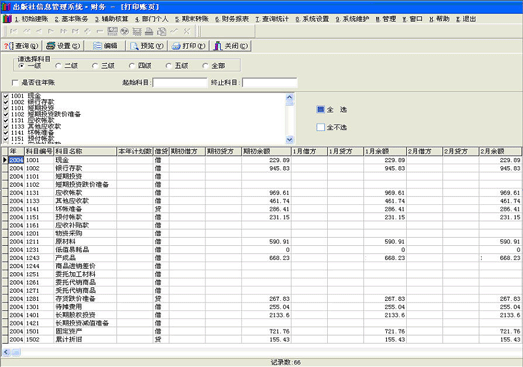Click the row selector for row 1101

pos(5,176)
